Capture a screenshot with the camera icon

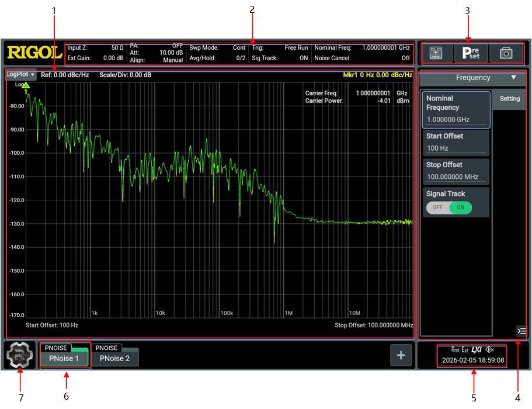tap(506, 53)
